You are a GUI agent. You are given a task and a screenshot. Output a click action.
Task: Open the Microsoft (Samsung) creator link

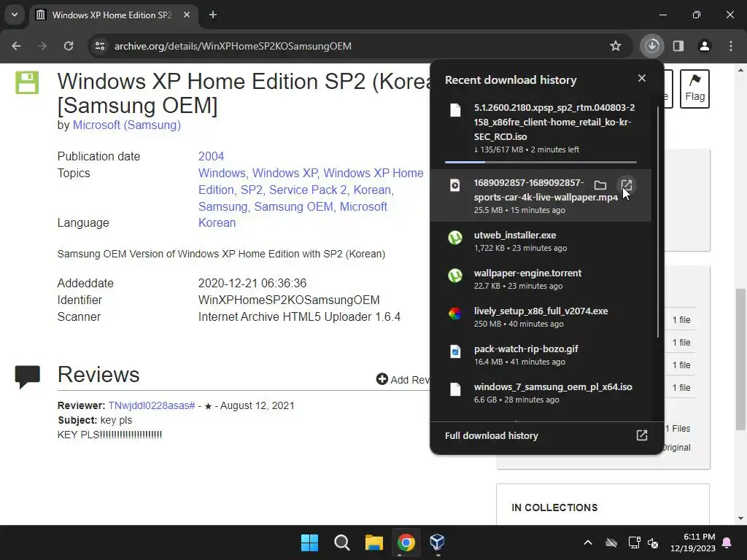click(127, 125)
